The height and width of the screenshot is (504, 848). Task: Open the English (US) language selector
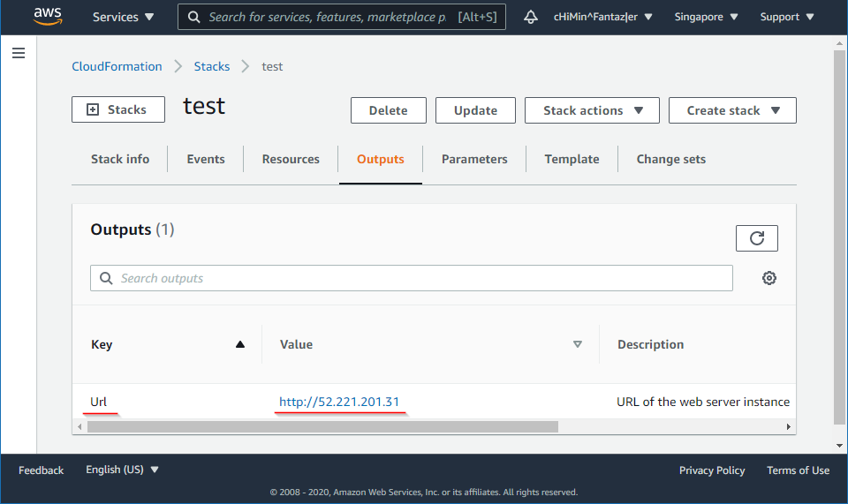click(122, 470)
